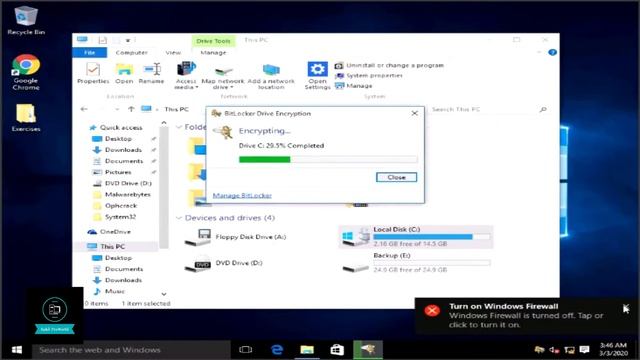Select DVD Drive (D:) in drives list
640x360 pixels.
[x=224, y=263]
